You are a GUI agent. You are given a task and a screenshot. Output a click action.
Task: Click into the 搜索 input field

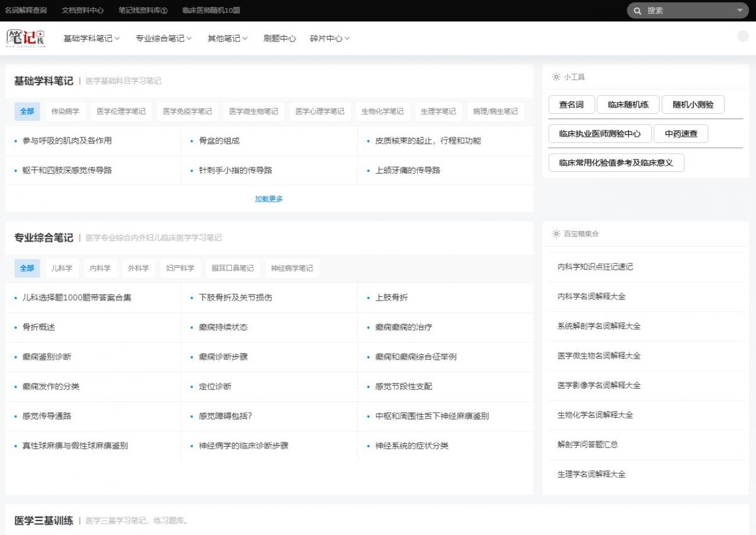687,11
